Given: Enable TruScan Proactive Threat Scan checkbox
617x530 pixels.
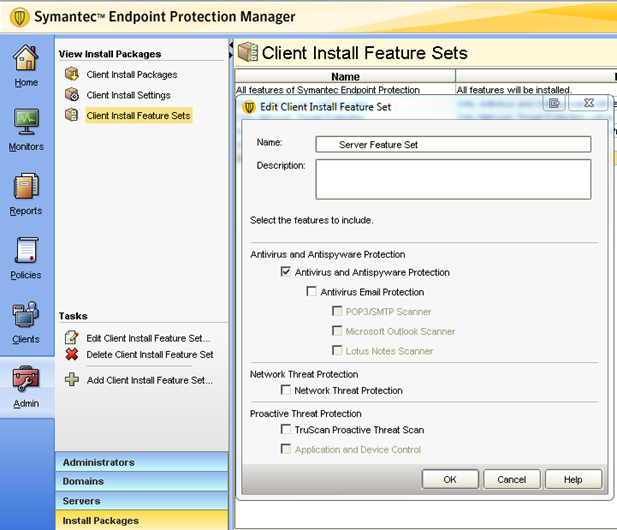Looking at the screenshot, I should 286,429.
